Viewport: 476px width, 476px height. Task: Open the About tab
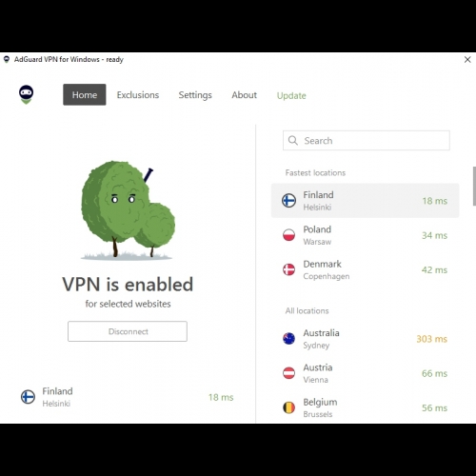pos(244,95)
